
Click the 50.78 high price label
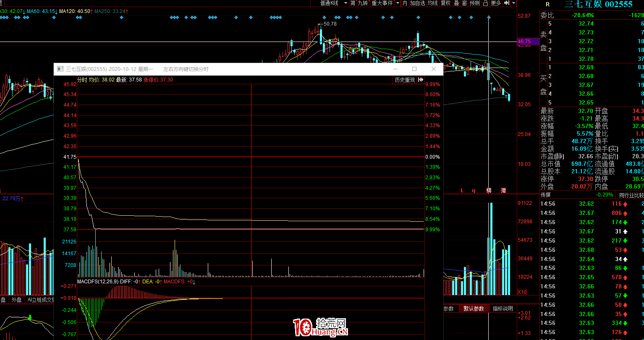click(330, 24)
